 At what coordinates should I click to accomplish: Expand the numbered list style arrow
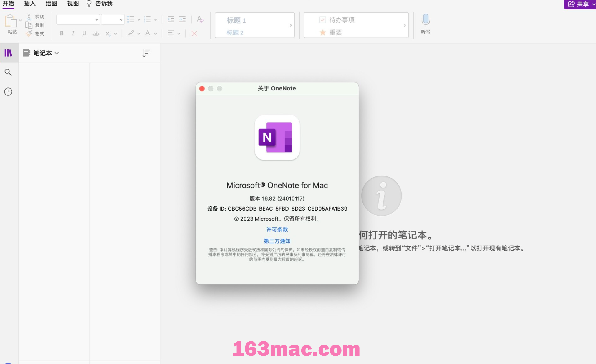tap(155, 20)
